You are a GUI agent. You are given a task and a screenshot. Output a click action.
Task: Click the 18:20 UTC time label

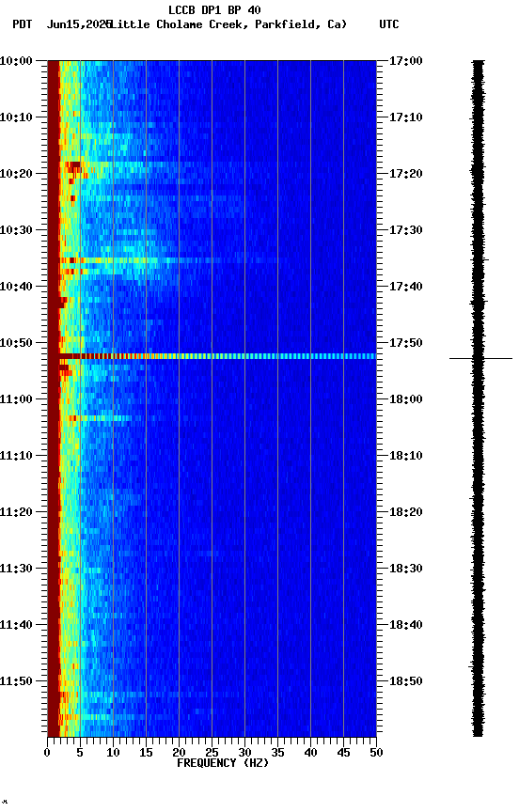(406, 512)
